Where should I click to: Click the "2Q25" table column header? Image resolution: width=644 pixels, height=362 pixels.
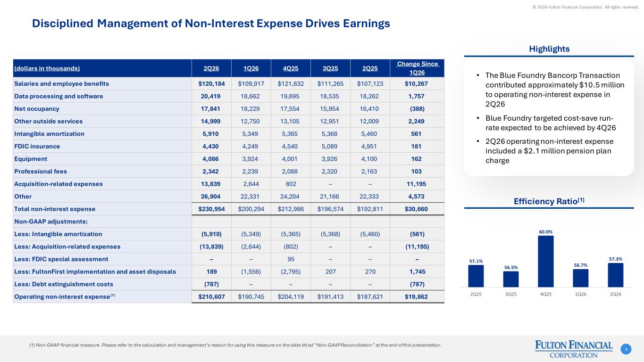coord(370,68)
